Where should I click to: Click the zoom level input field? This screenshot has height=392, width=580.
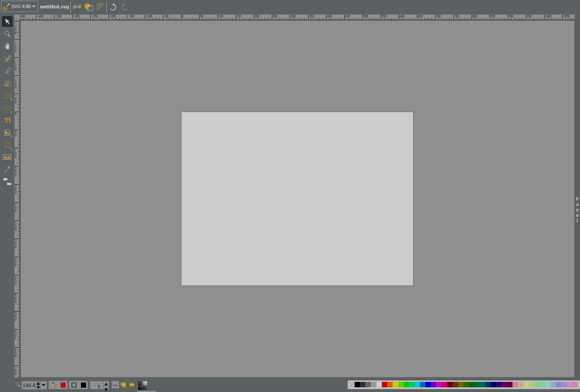tap(29, 385)
